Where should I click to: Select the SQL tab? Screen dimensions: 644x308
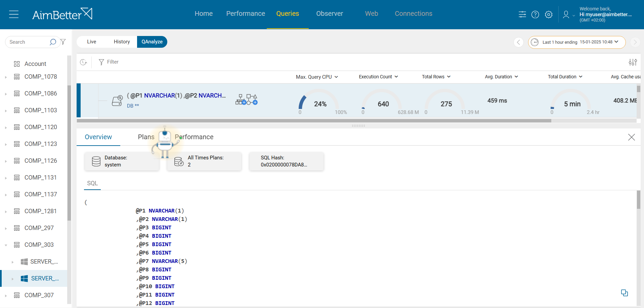92,183
